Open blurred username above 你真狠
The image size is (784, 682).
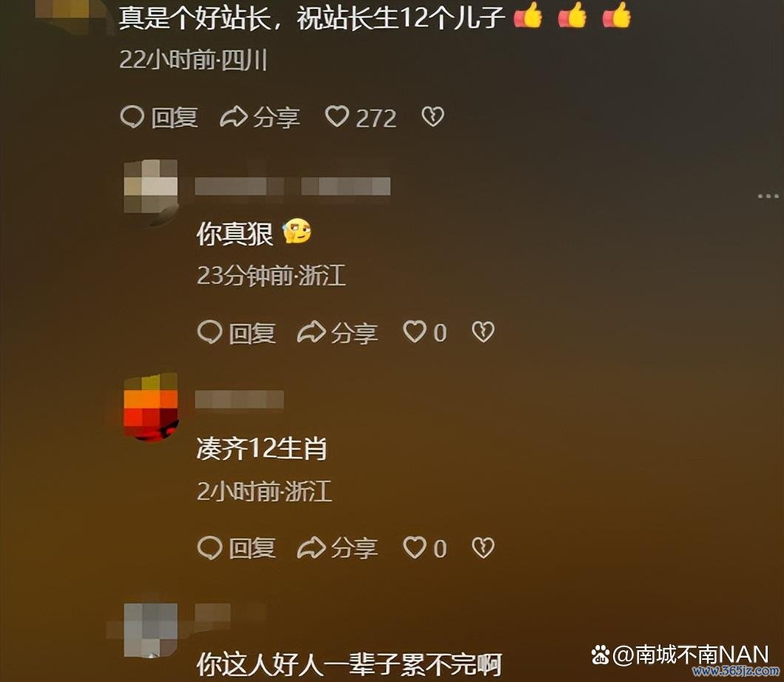tap(292, 186)
